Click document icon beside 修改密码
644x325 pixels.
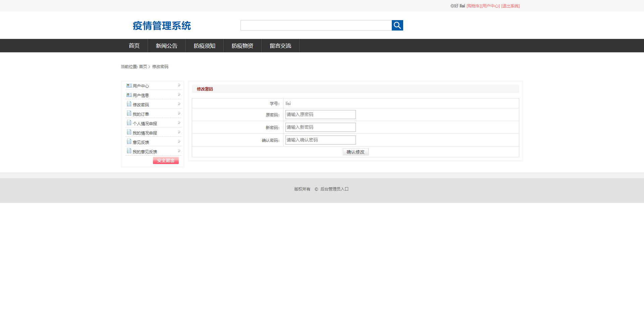[129, 104]
